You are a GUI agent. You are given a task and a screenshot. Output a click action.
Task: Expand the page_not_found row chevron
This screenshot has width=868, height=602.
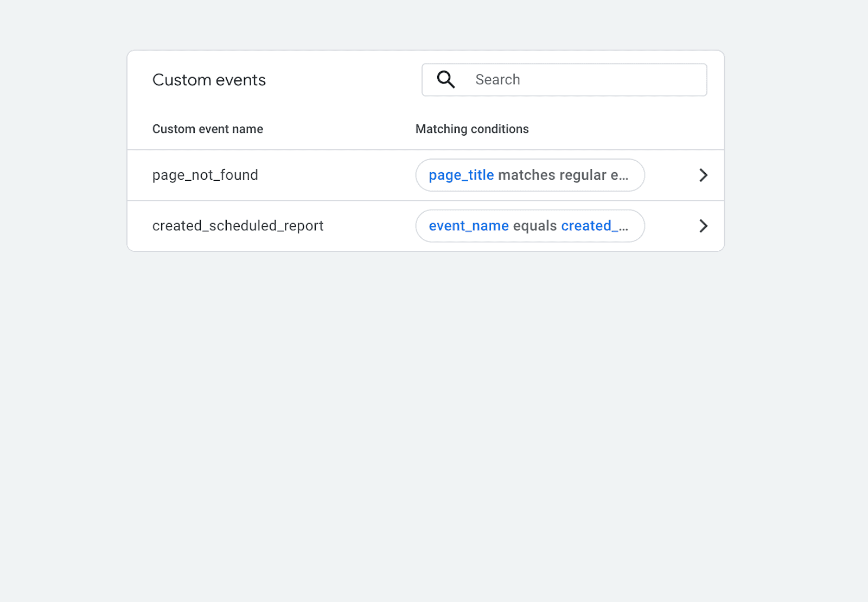[703, 175]
